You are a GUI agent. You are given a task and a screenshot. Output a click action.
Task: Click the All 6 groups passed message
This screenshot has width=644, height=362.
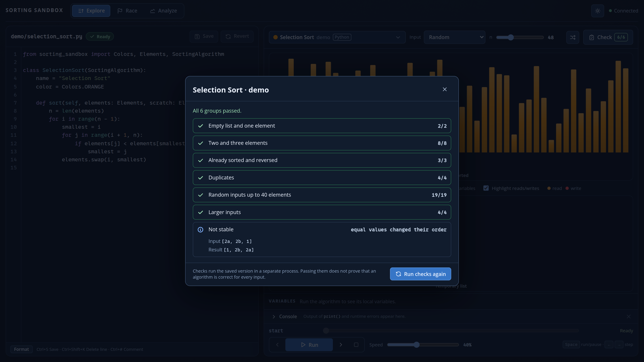click(x=217, y=111)
